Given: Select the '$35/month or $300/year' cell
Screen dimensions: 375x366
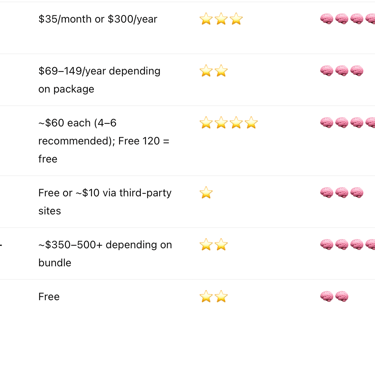Looking at the screenshot, I should point(98,19).
